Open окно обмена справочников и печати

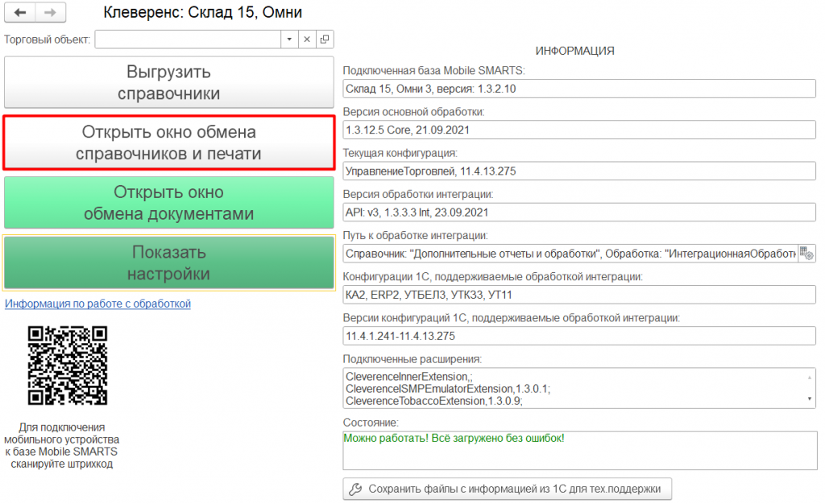click(x=169, y=143)
